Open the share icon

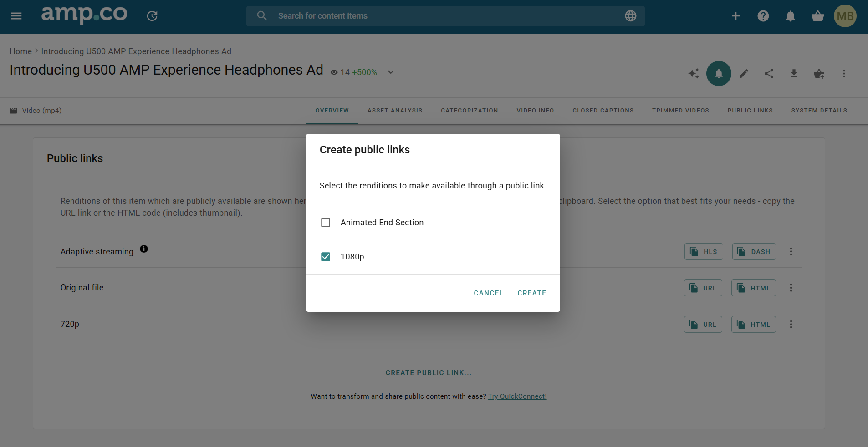coord(769,73)
